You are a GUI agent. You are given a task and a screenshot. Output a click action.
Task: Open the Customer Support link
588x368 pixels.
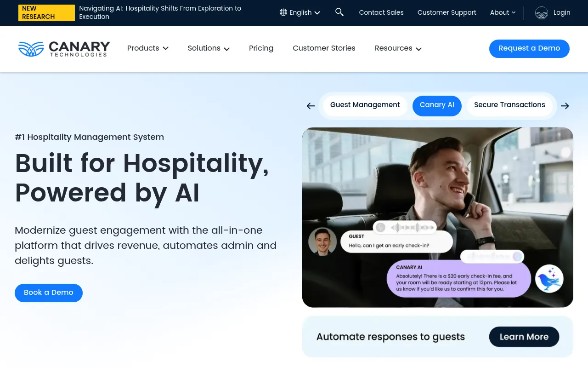tap(447, 12)
